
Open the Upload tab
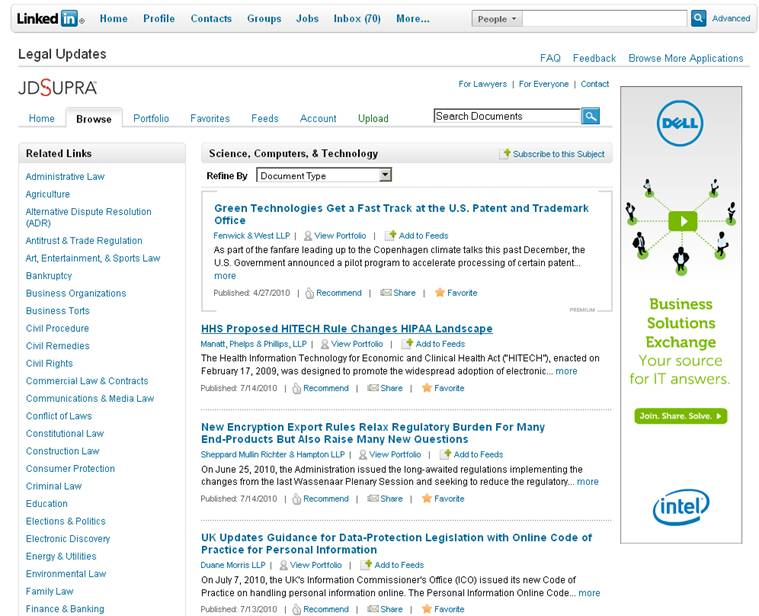373,119
